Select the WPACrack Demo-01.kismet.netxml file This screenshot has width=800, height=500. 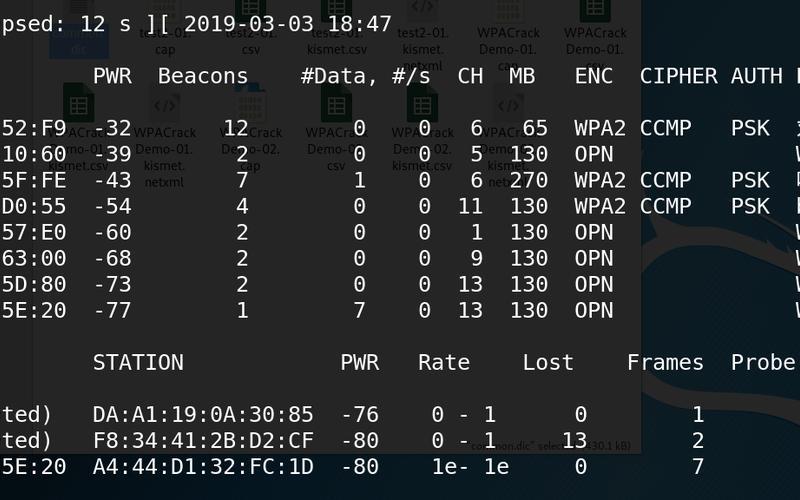tap(164, 135)
